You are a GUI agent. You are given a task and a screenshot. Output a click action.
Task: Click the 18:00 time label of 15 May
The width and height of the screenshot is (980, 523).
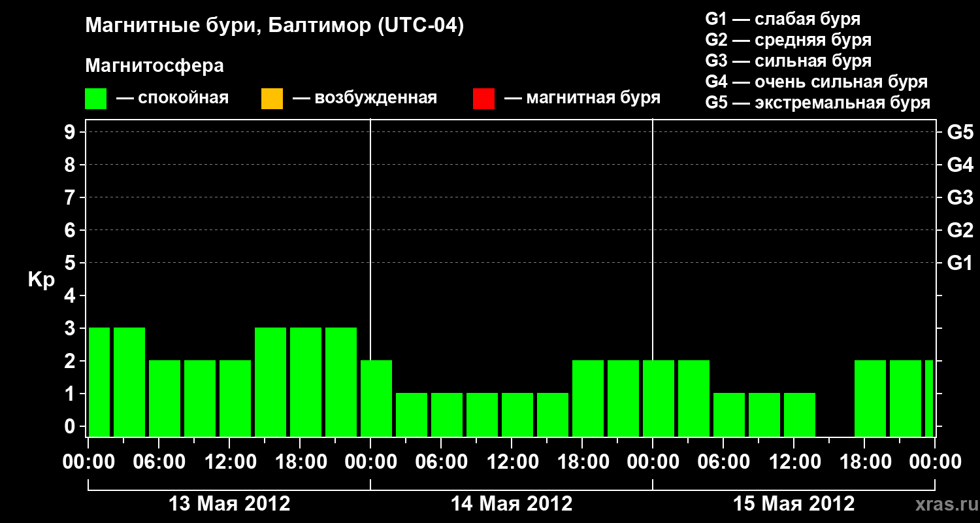point(864,462)
